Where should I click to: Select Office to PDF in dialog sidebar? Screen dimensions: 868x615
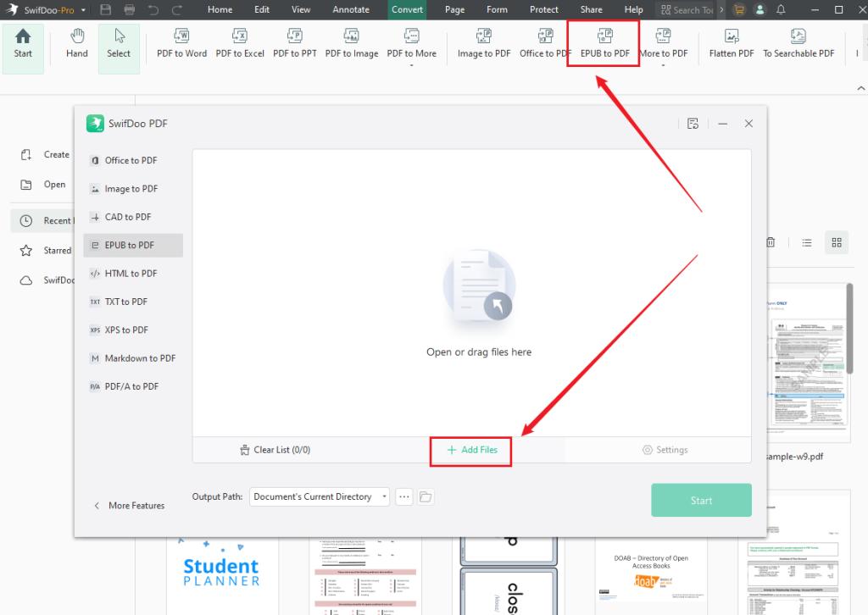[x=133, y=160]
